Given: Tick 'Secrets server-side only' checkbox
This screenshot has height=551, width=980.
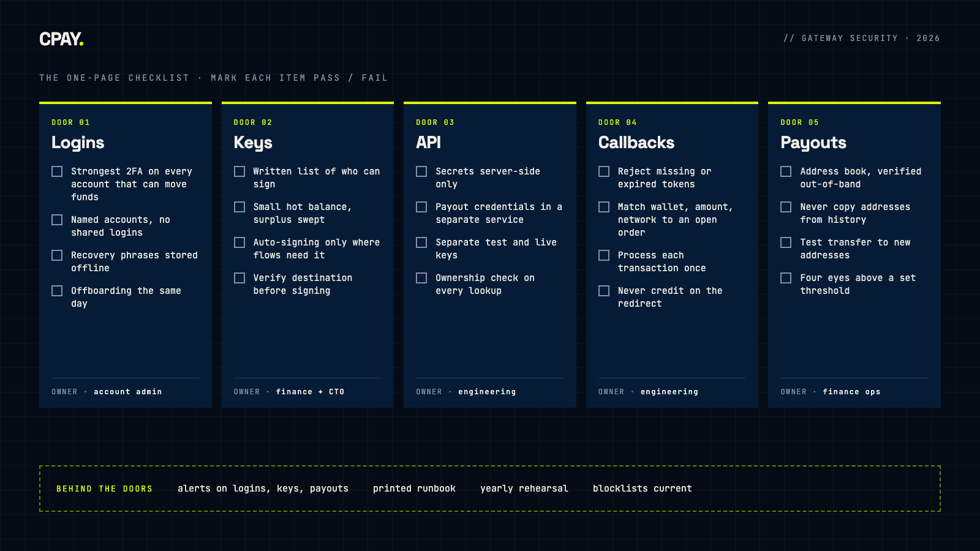Looking at the screenshot, I should pyautogui.click(x=421, y=171).
